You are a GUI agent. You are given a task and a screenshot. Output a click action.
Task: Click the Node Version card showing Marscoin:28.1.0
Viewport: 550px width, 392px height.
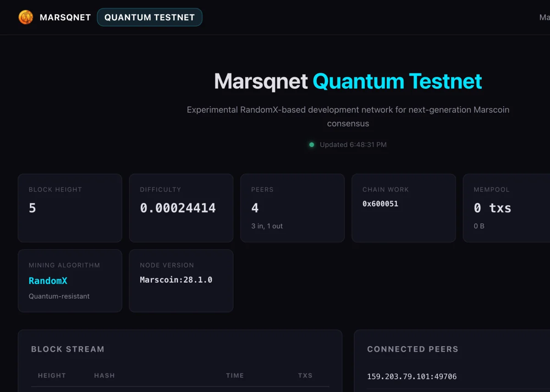(181, 280)
